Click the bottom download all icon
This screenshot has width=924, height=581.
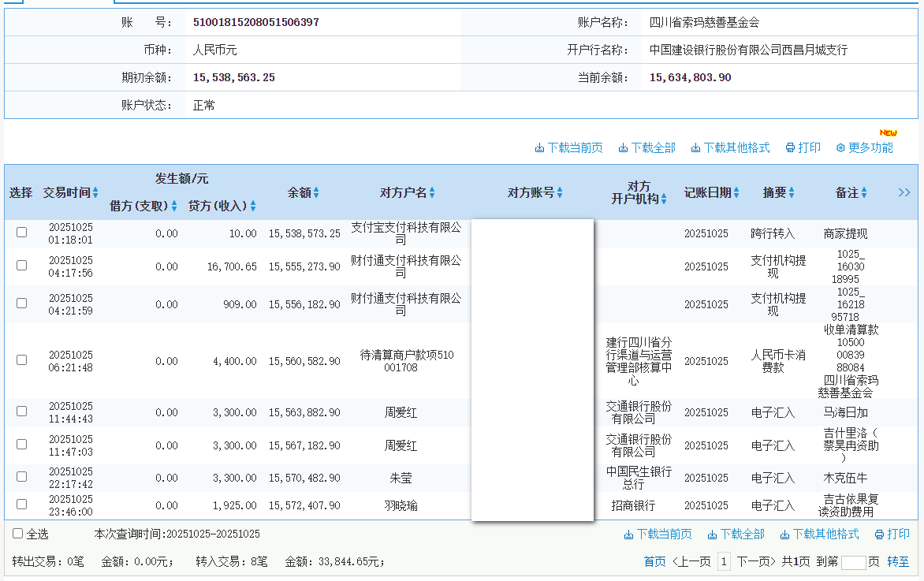point(735,534)
